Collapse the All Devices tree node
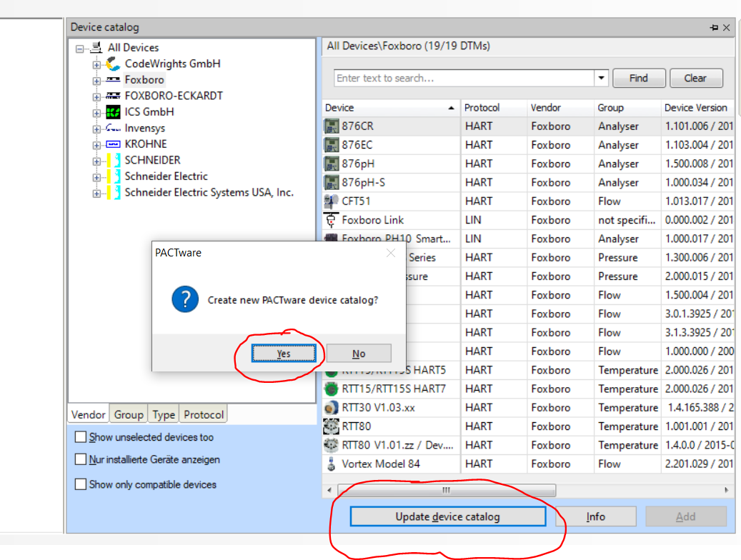Screen dimensions: 741x560 click(x=80, y=49)
